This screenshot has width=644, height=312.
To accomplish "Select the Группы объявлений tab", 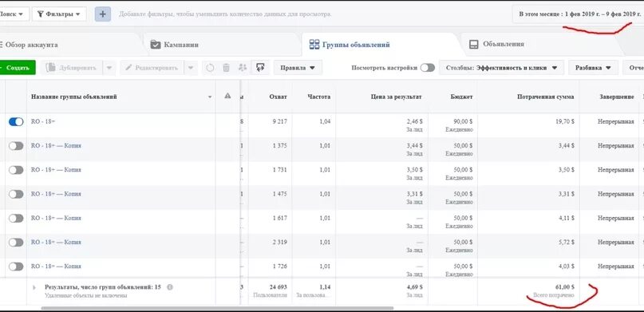I will click(x=350, y=45).
